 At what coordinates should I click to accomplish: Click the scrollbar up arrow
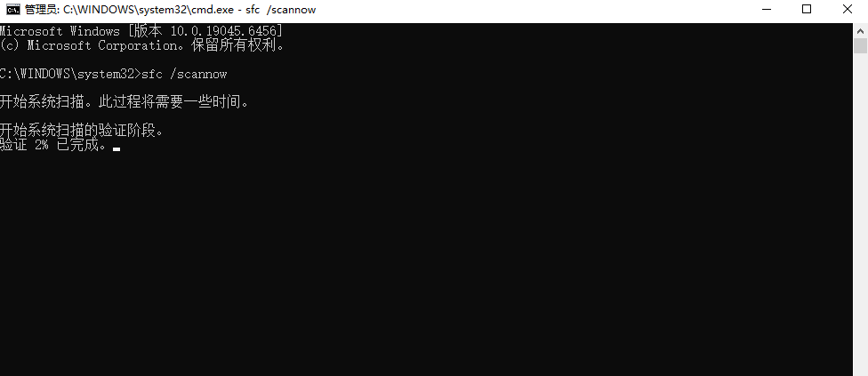coord(860,30)
